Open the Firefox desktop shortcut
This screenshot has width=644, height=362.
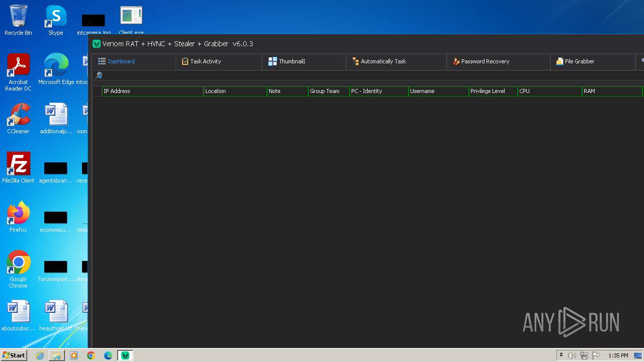pos(18,217)
